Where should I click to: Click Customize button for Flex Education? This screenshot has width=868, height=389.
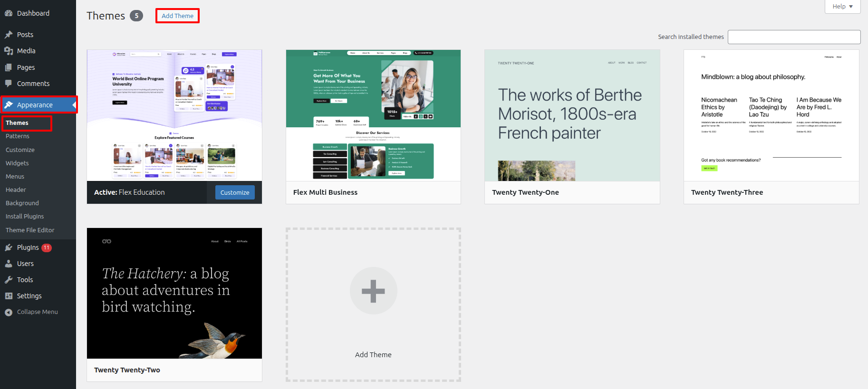(235, 192)
